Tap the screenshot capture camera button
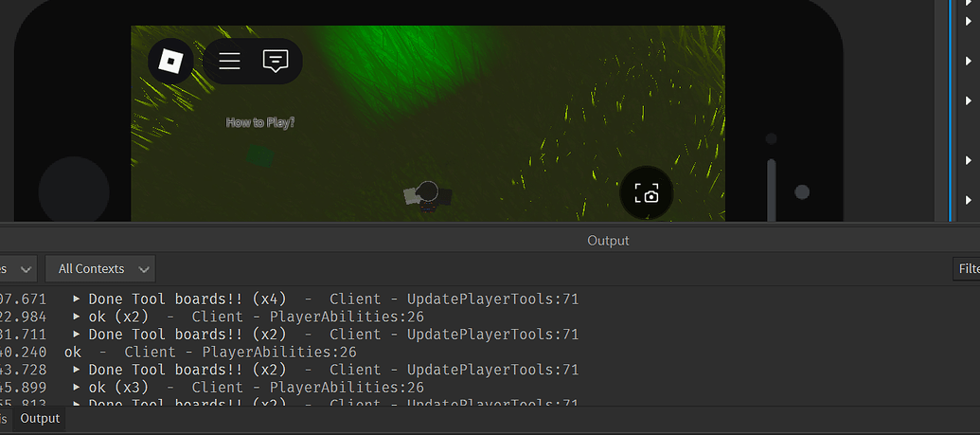Viewport: 980px width, 435px height. click(x=647, y=192)
